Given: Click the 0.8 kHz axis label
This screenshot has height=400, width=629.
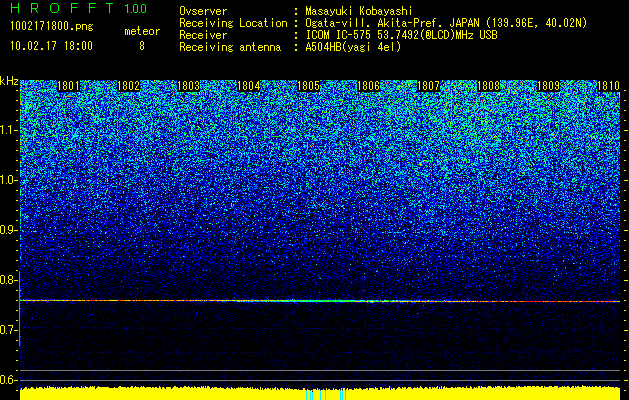Looking at the screenshot, I should [x=8, y=280].
